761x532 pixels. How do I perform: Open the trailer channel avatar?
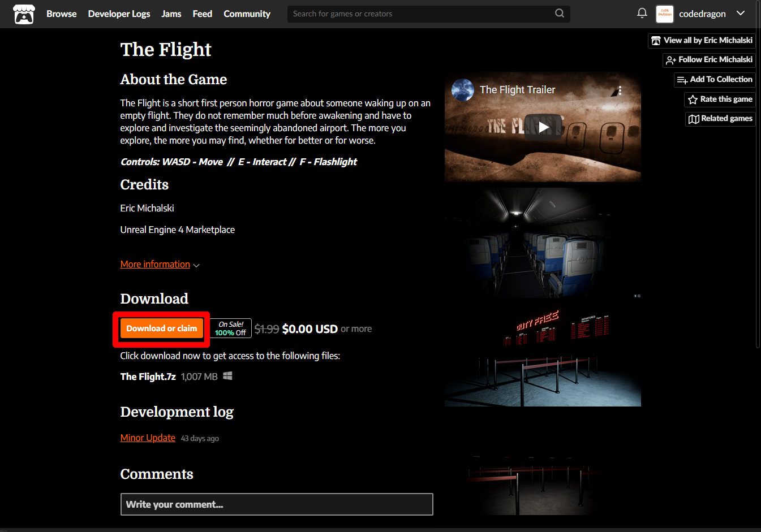[x=462, y=90]
